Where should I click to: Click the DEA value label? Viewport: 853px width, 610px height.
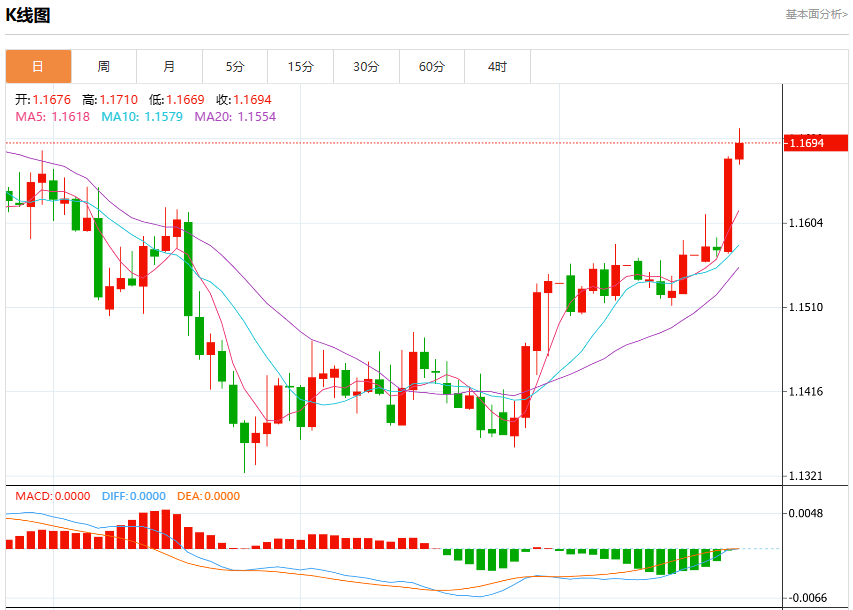[x=208, y=496]
